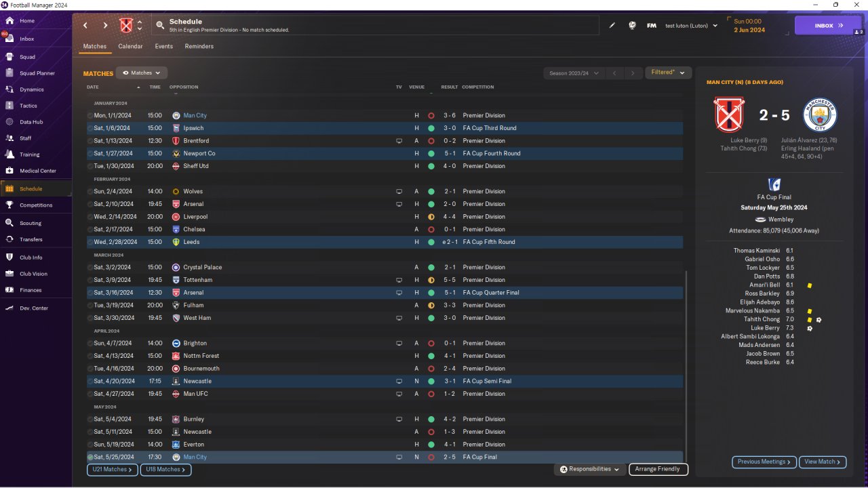The image size is (868, 488).
Task: Open Dynamics in the sidebar
Action: tap(31, 89)
